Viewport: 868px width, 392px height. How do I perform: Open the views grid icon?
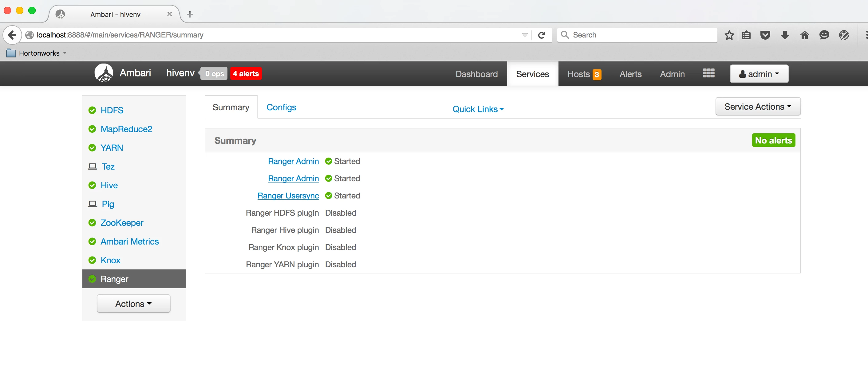click(708, 73)
